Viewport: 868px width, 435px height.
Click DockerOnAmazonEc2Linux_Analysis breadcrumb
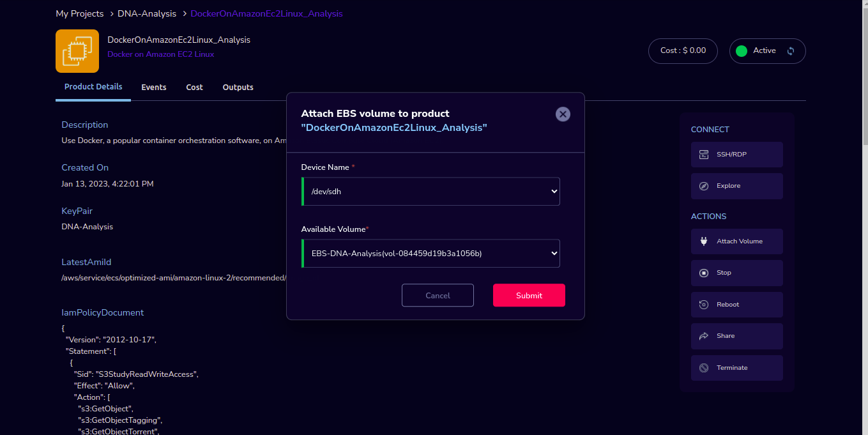[x=267, y=13]
